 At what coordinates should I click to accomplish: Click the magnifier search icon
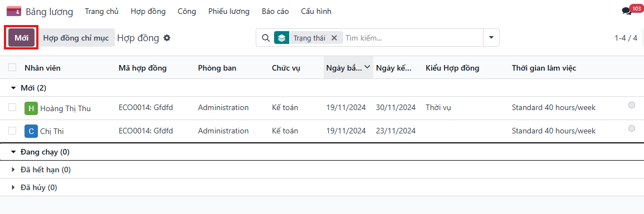(x=266, y=38)
